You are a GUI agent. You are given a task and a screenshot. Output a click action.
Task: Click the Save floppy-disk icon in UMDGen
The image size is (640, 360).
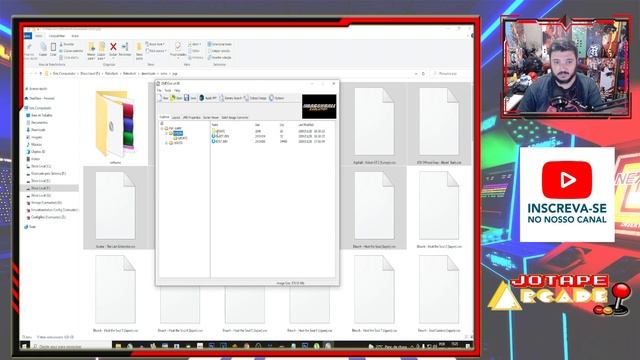pos(187,98)
